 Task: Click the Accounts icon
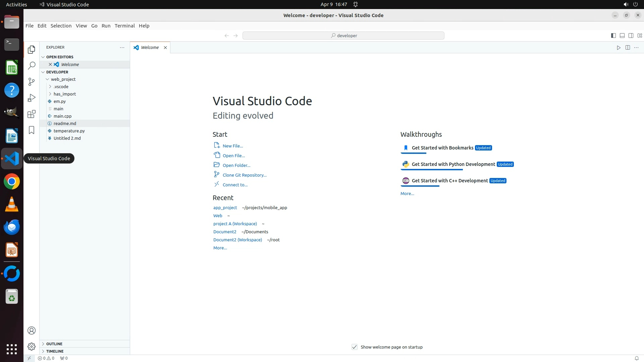32,330
